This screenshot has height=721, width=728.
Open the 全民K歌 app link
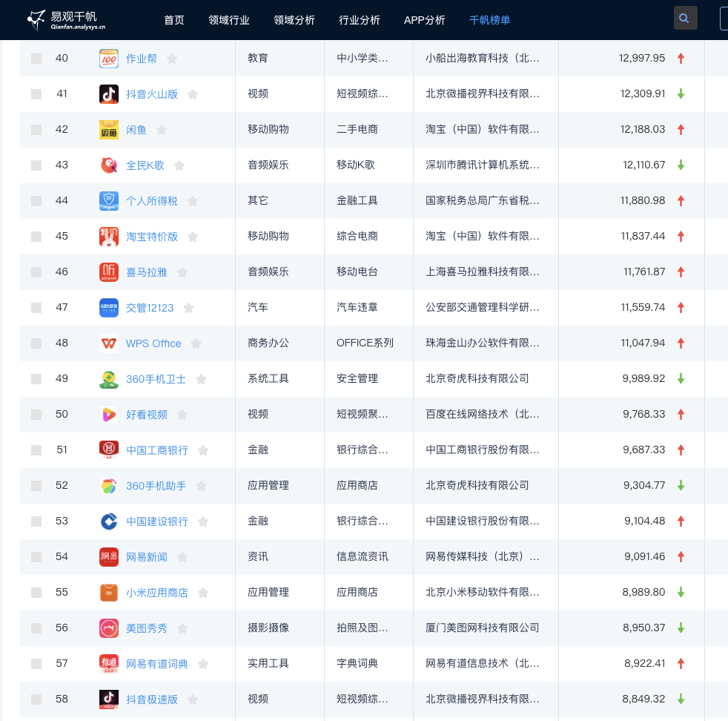click(145, 165)
